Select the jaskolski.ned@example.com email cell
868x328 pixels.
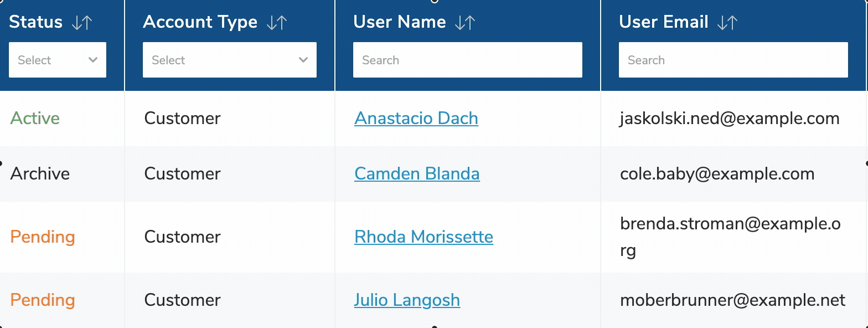[730, 118]
